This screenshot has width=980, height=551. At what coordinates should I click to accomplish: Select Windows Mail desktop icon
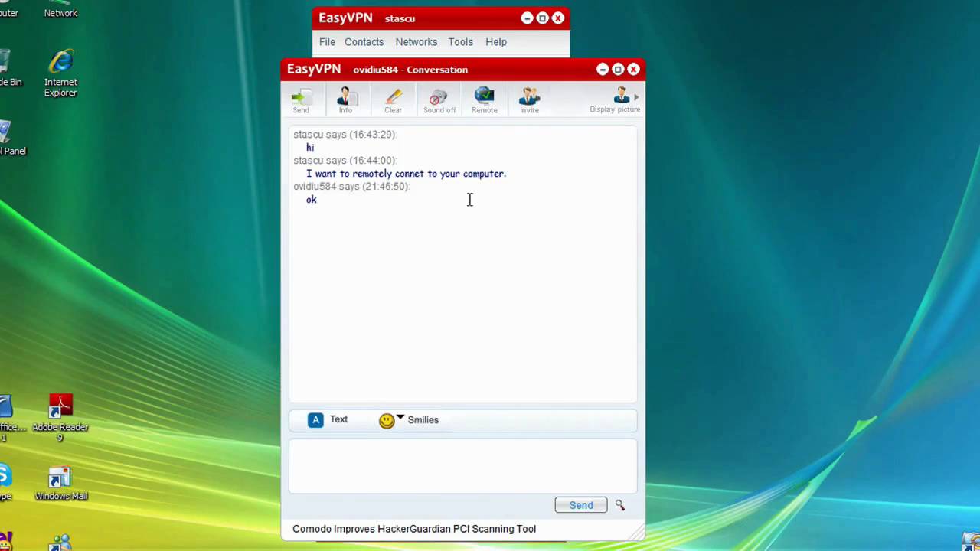tap(60, 484)
